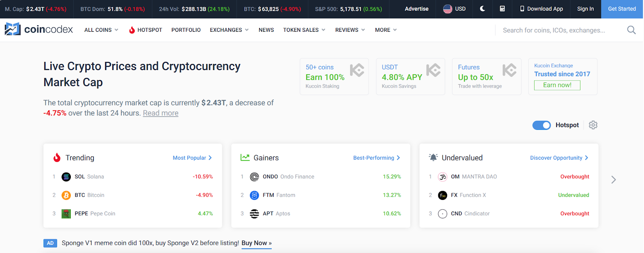Click the Read more link
Viewport: 644px width, 253px height.
point(161,113)
